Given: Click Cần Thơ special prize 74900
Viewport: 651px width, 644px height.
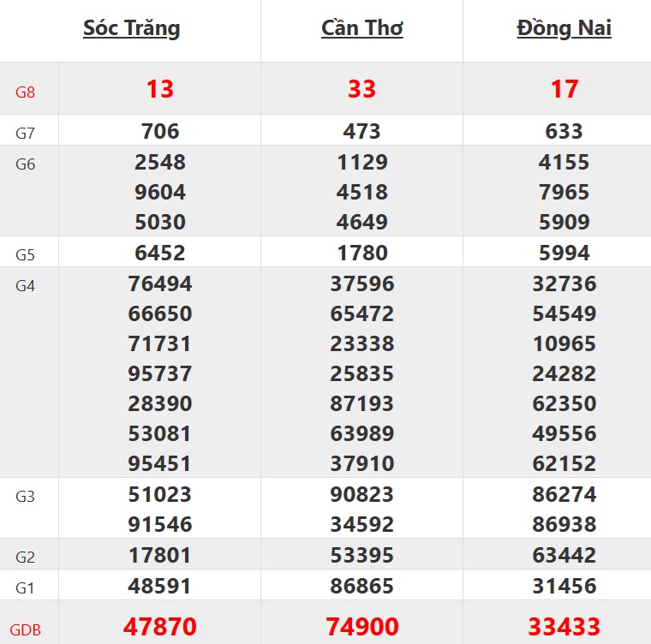Looking at the screenshot, I should [362, 627].
